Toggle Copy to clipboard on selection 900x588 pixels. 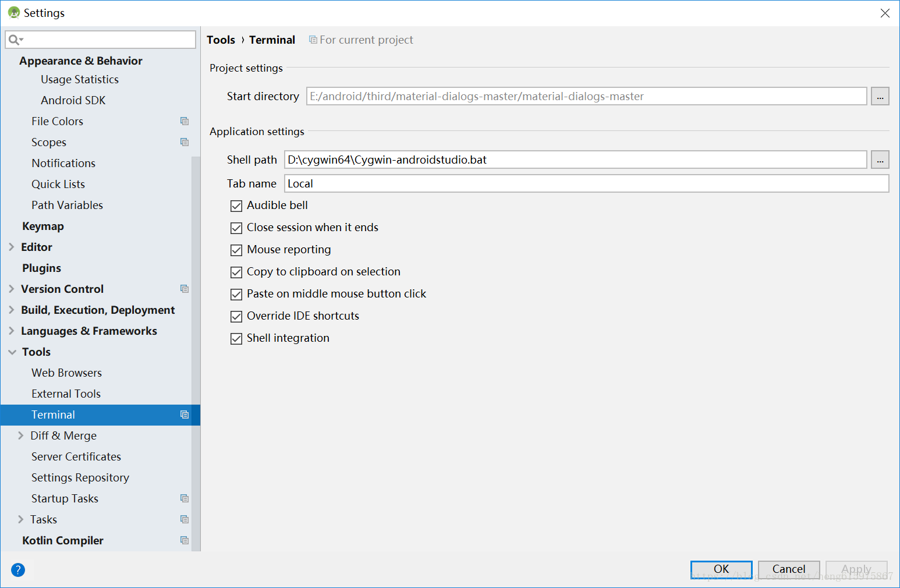pyautogui.click(x=236, y=272)
